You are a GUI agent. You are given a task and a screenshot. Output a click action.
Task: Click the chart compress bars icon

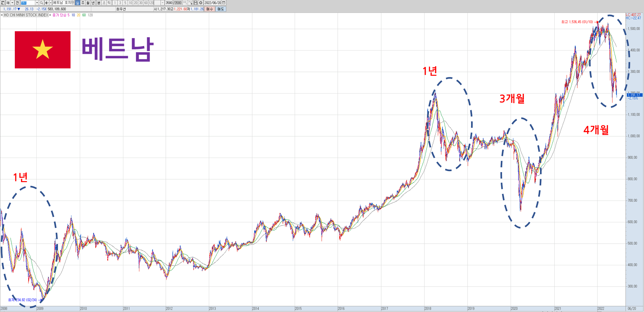pos(185,3)
